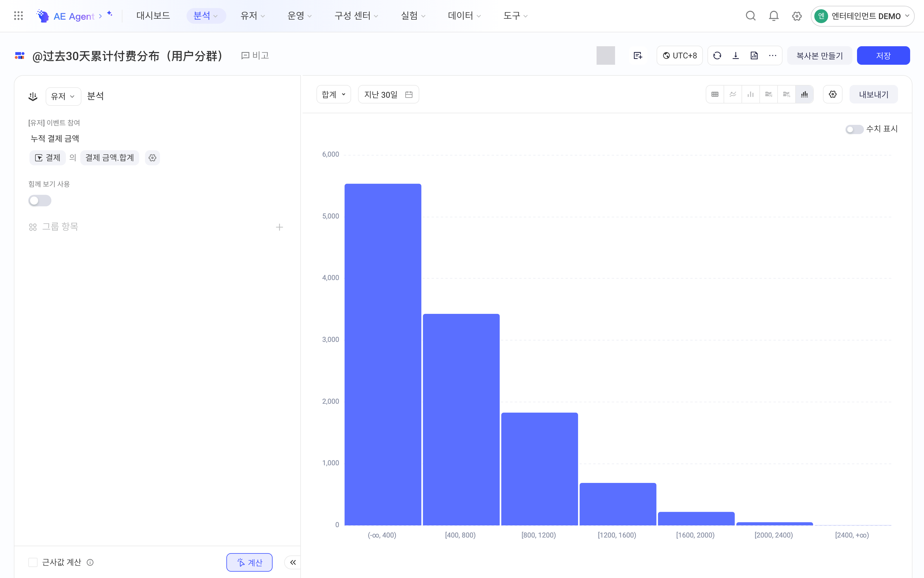Open the 유저 analysis type dropdown
The height and width of the screenshot is (578, 924).
[63, 96]
